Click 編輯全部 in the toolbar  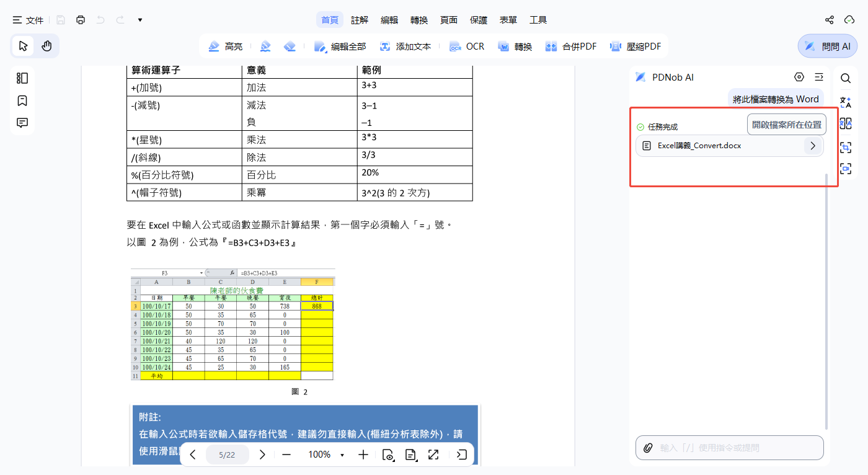pyautogui.click(x=340, y=47)
